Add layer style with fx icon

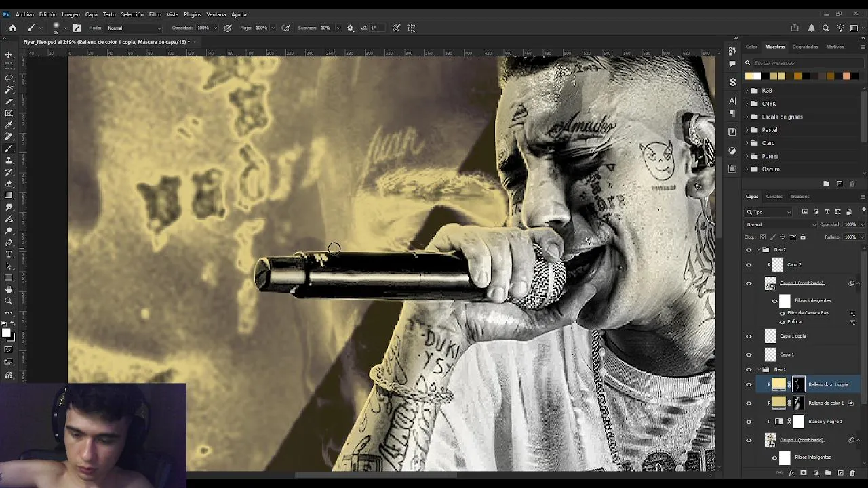[791, 473]
